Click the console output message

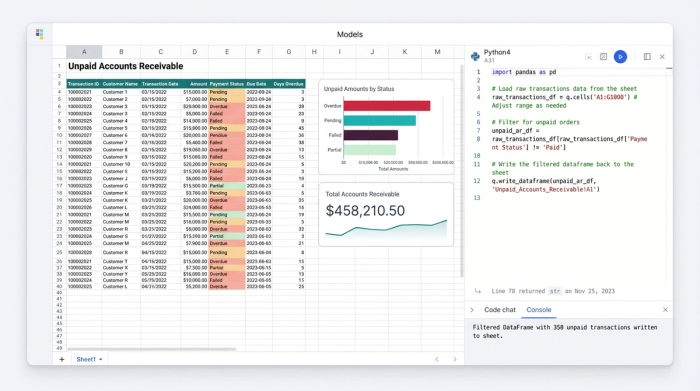[565, 332]
